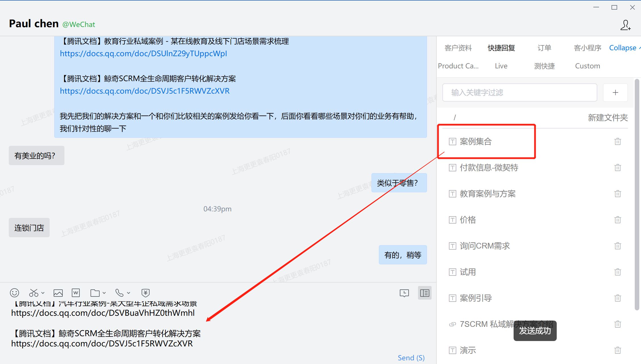The height and width of the screenshot is (364, 641).
Task: Delete 案例引导 entry
Action: point(618,298)
